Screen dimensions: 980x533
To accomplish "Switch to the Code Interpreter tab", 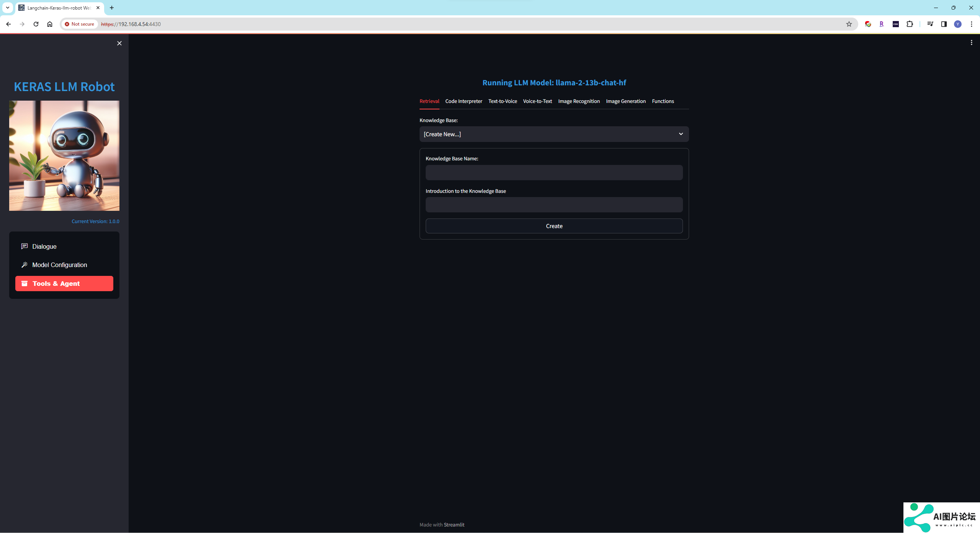I will pyautogui.click(x=464, y=101).
